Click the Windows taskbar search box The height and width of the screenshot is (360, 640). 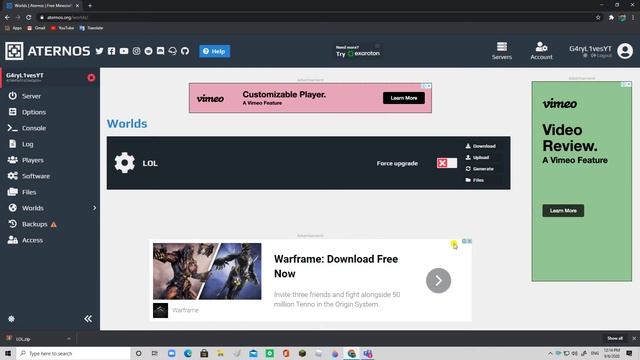73,353
